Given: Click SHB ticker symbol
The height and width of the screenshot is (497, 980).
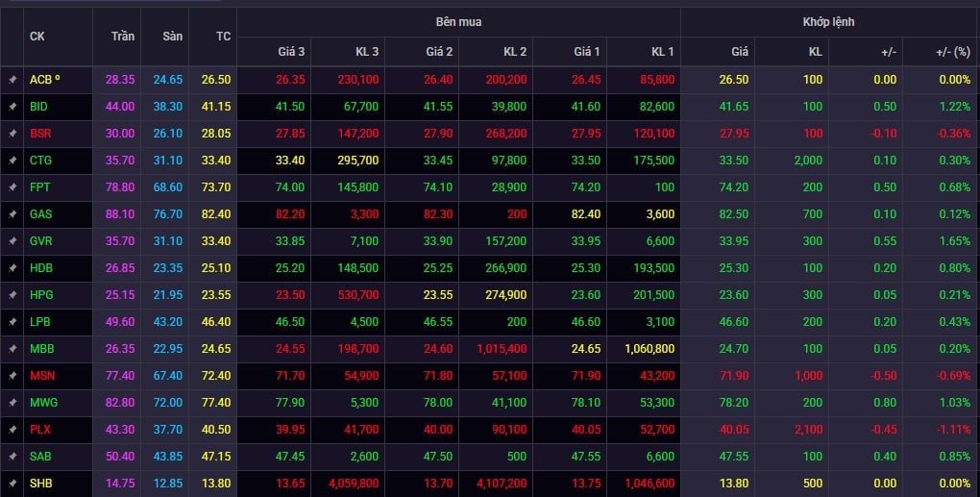Looking at the screenshot, I should pyautogui.click(x=40, y=483).
